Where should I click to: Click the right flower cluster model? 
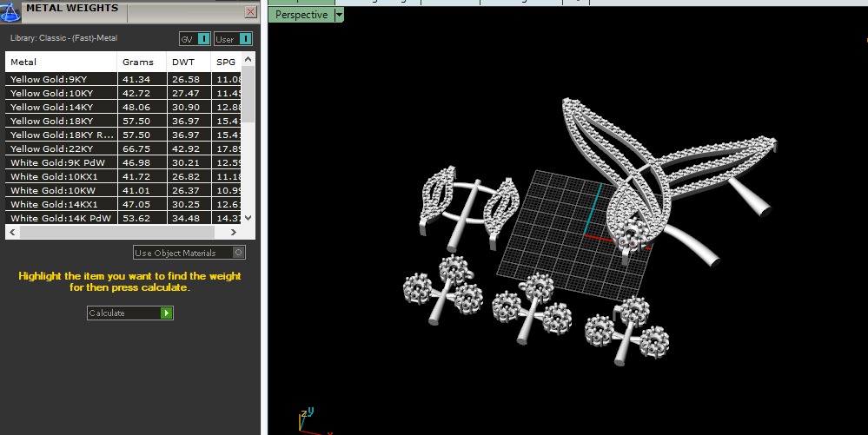pos(626,329)
